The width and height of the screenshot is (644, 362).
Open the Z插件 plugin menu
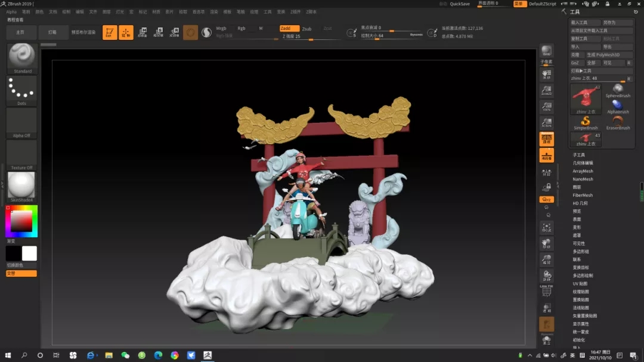point(295,12)
